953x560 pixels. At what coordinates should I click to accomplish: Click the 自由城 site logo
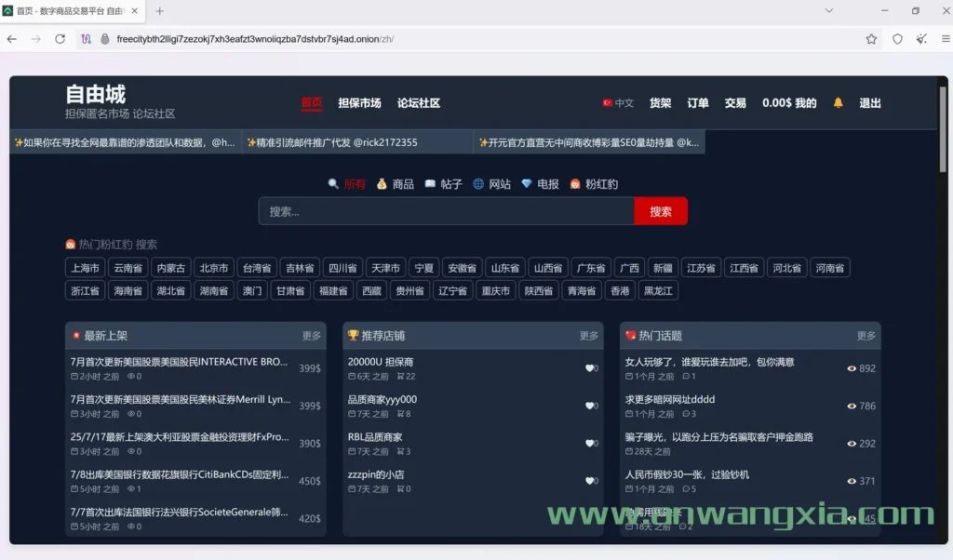click(x=96, y=94)
